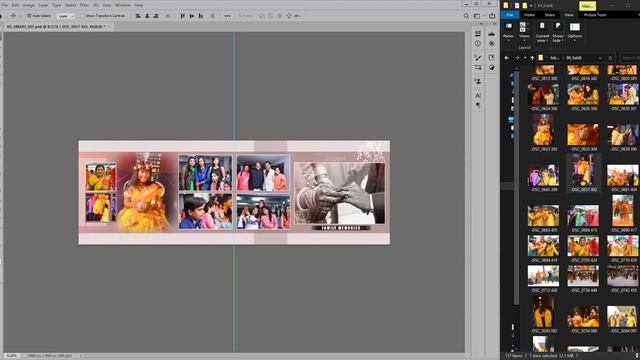The width and height of the screenshot is (640, 360).
Task: Click the align top edges icon
Action: pos(182,16)
